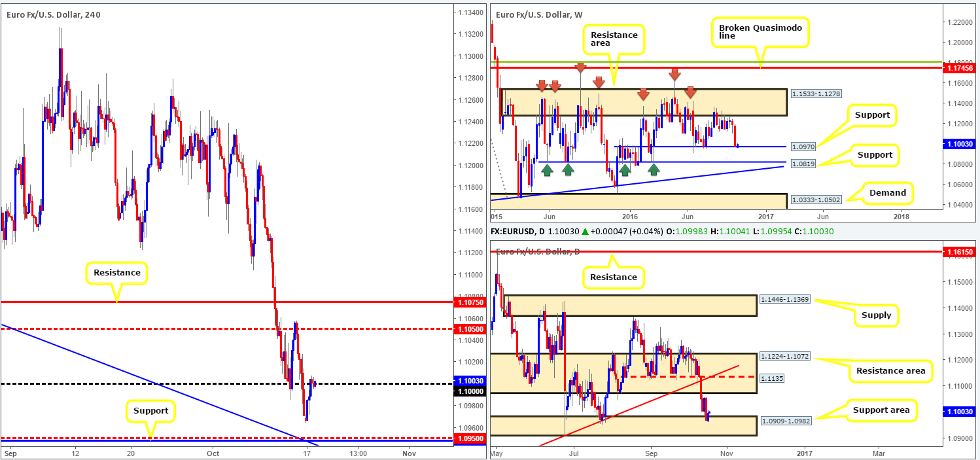This screenshot has width=980, height=460.
Task: Click a green up-arrow marker near 1.0819 support
Action: coord(548,169)
